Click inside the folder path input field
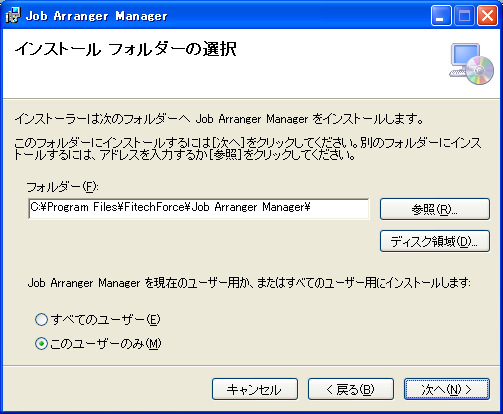The width and height of the screenshot is (503, 414). click(x=199, y=209)
